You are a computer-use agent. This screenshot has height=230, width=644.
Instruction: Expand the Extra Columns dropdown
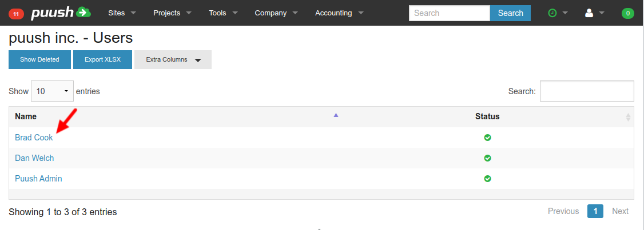pyautogui.click(x=173, y=59)
